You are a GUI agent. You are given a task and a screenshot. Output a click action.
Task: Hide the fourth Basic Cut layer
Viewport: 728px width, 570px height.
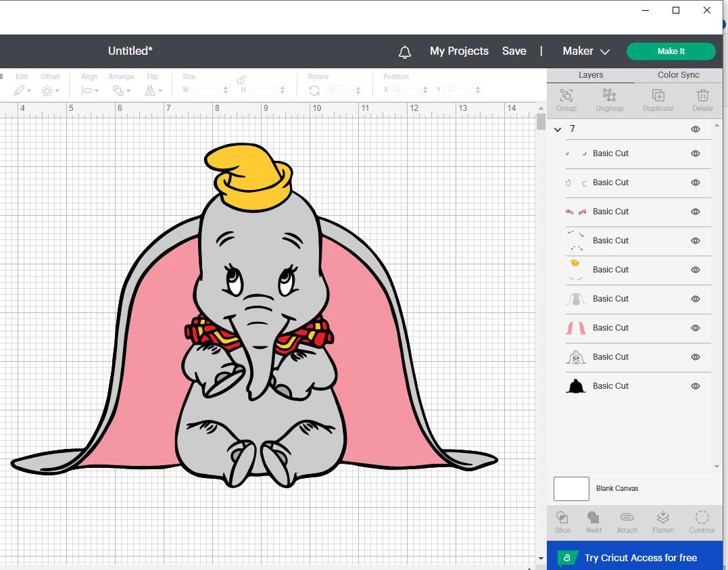click(x=695, y=241)
